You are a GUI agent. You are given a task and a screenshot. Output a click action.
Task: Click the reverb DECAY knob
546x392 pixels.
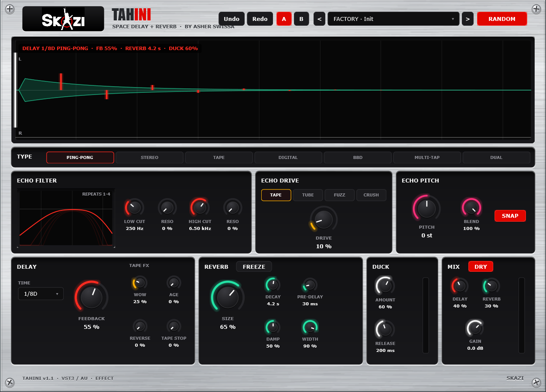[273, 285]
